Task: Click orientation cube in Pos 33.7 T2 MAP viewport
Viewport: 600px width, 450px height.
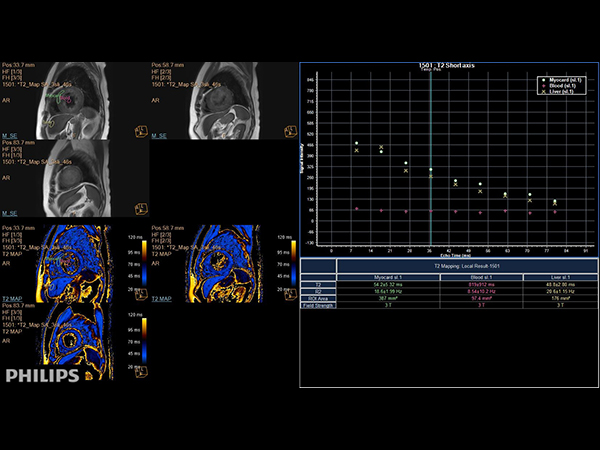Action: pos(140,296)
